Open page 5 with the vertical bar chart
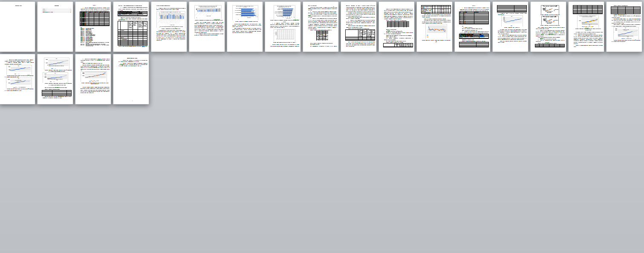This screenshot has height=253, width=644. point(169,27)
